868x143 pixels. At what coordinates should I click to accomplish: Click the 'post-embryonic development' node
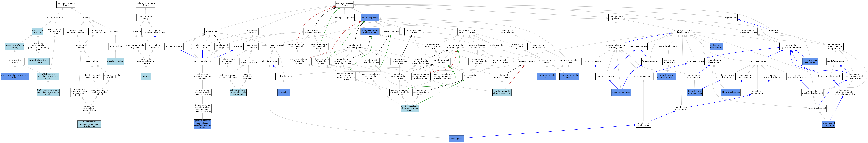pos(810,61)
